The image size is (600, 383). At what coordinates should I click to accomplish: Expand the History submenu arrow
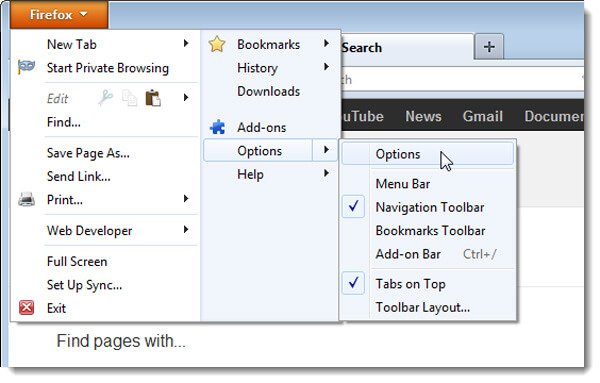(326, 67)
